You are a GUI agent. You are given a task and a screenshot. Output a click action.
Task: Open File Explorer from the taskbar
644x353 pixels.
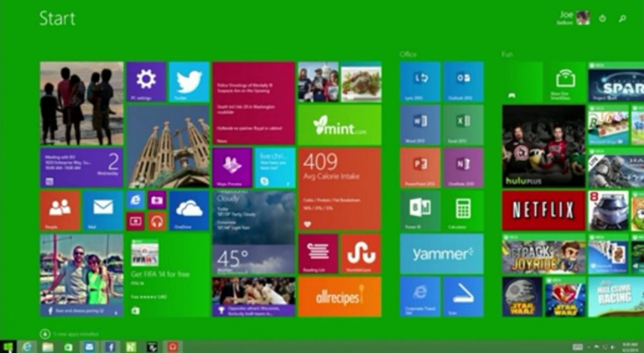pos(48,347)
